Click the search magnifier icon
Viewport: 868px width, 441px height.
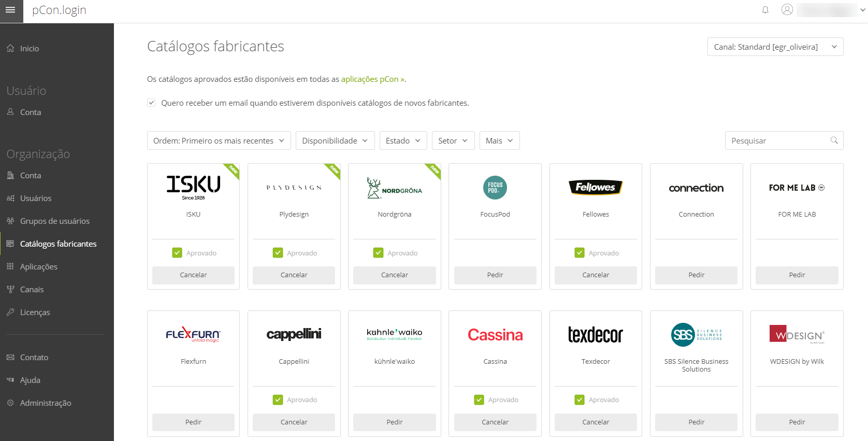click(x=834, y=140)
